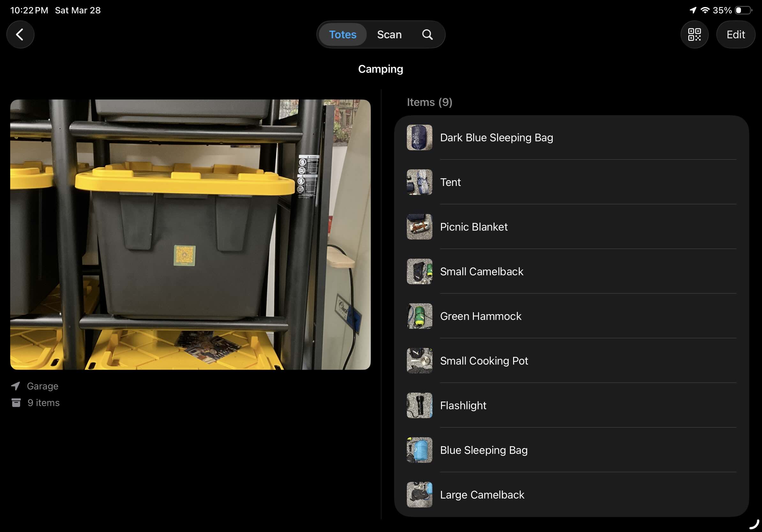This screenshot has height=532, width=762.
Task: View the Dark Blue Sleeping Bag thumbnail
Action: (x=420, y=138)
